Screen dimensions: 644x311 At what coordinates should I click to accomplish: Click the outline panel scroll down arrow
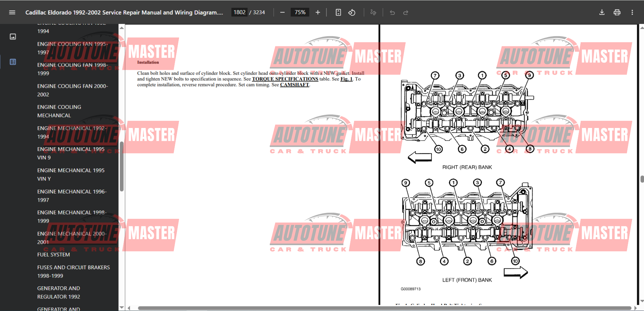pos(122,307)
